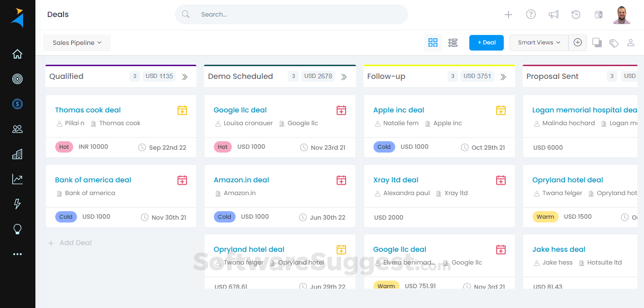Open the Reports chart icon in sidebar
This screenshot has height=308, width=644.
pyautogui.click(x=17, y=179)
